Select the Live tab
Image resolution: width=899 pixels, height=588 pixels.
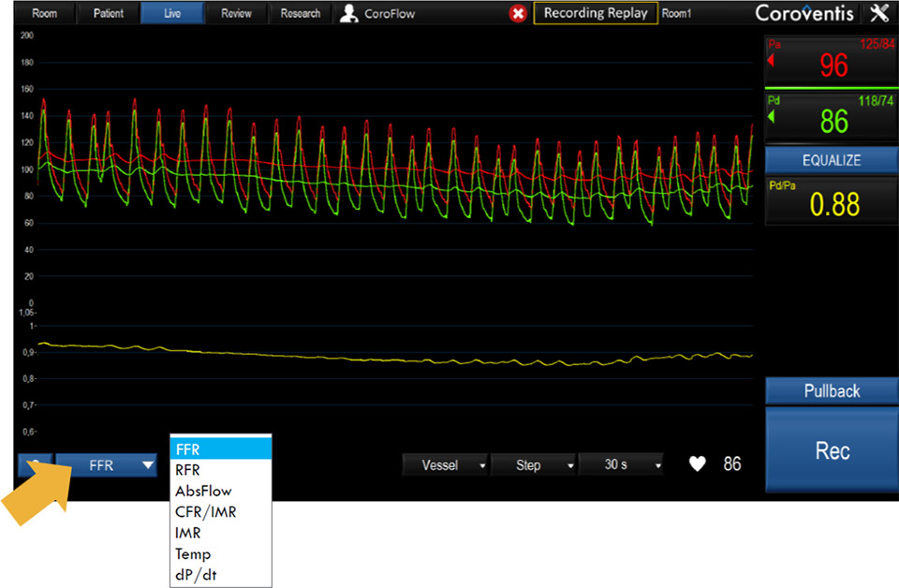(172, 13)
